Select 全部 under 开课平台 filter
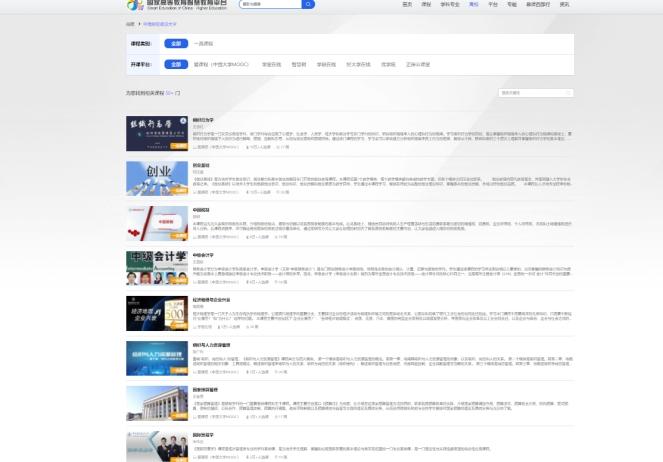 (x=176, y=64)
